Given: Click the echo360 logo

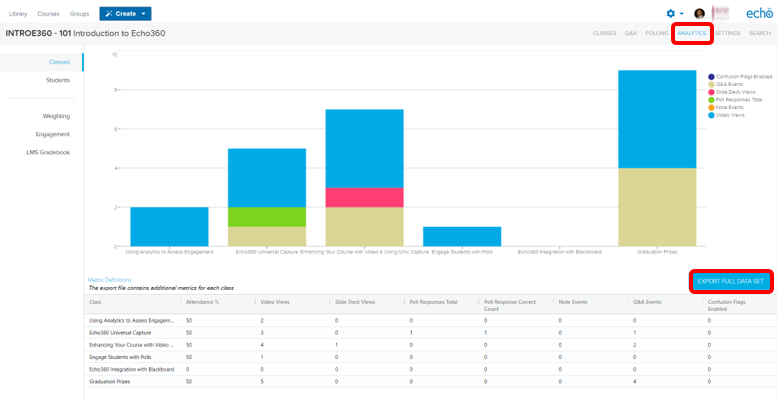Looking at the screenshot, I should click(x=759, y=13).
